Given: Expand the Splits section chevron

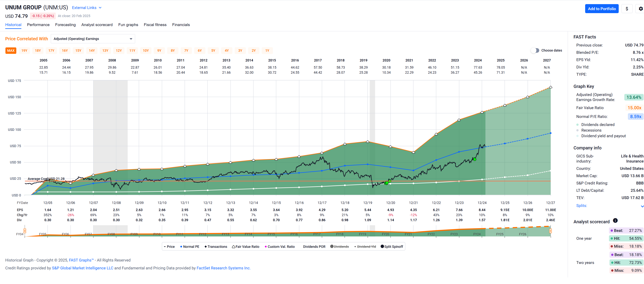Looking at the screenshot, I should point(642,206).
